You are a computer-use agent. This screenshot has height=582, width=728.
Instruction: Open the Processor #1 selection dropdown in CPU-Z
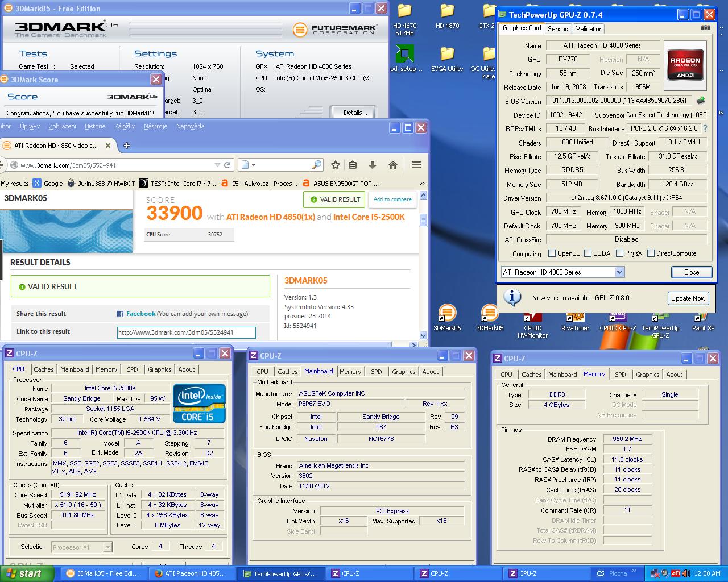tap(107, 547)
